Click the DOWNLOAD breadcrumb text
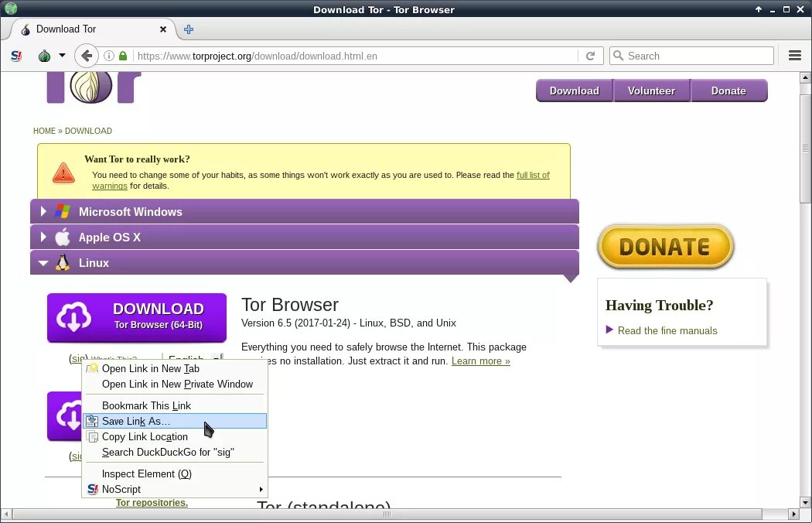The width and height of the screenshot is (812, 523). [x=88, y=131]
